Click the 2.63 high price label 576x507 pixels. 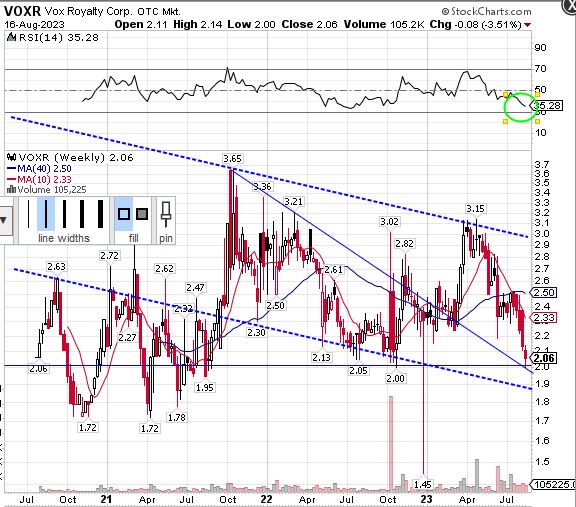(x=56, y=267)
